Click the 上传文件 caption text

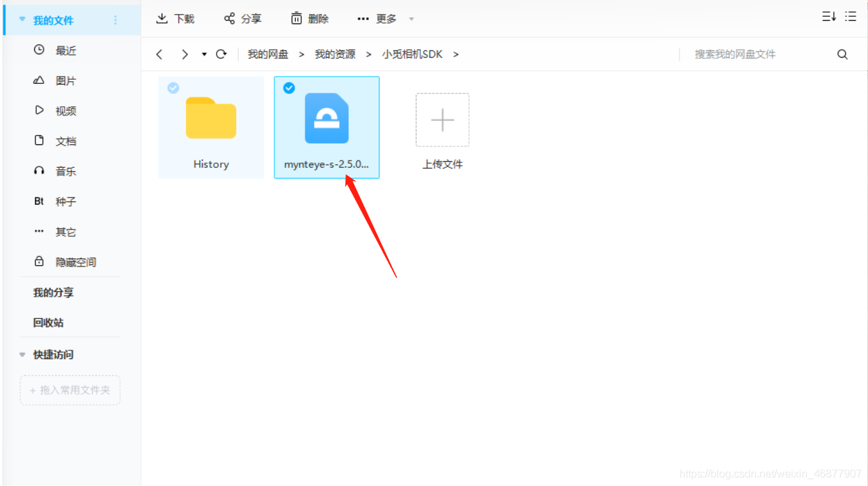[442, 164]
